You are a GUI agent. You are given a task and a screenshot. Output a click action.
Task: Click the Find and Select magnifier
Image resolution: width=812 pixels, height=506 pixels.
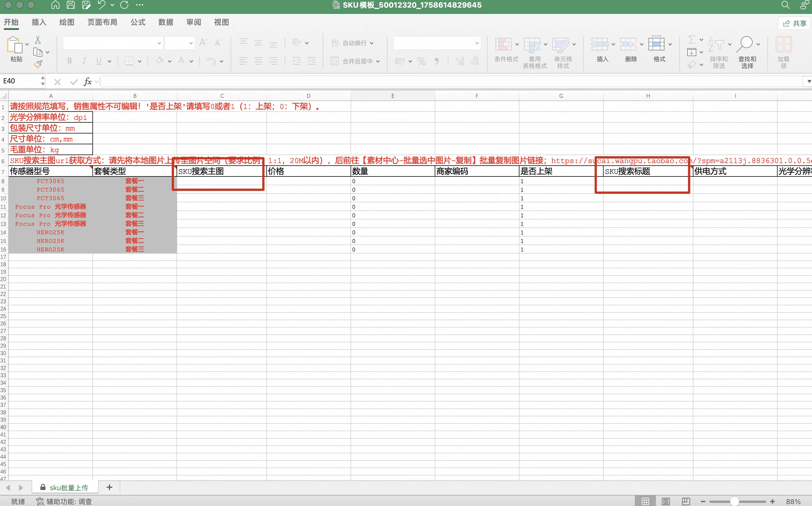pos(745,44)
